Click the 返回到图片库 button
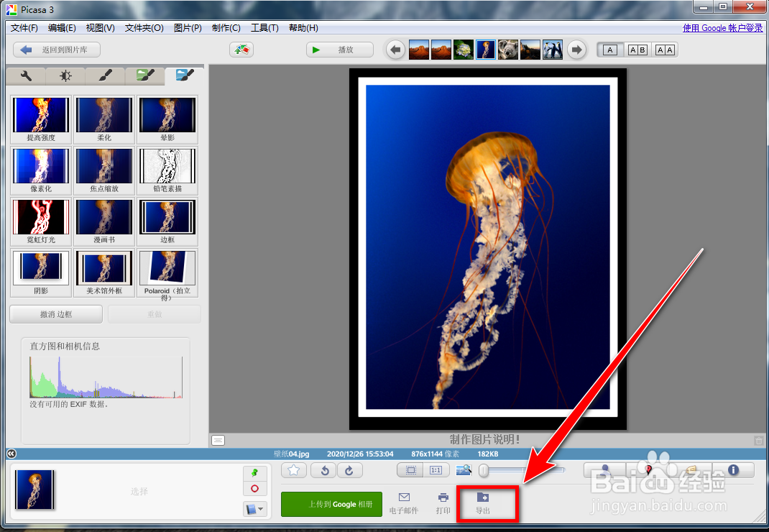The height and width of the screenshot is (532, 769). (x=55, y=49)
